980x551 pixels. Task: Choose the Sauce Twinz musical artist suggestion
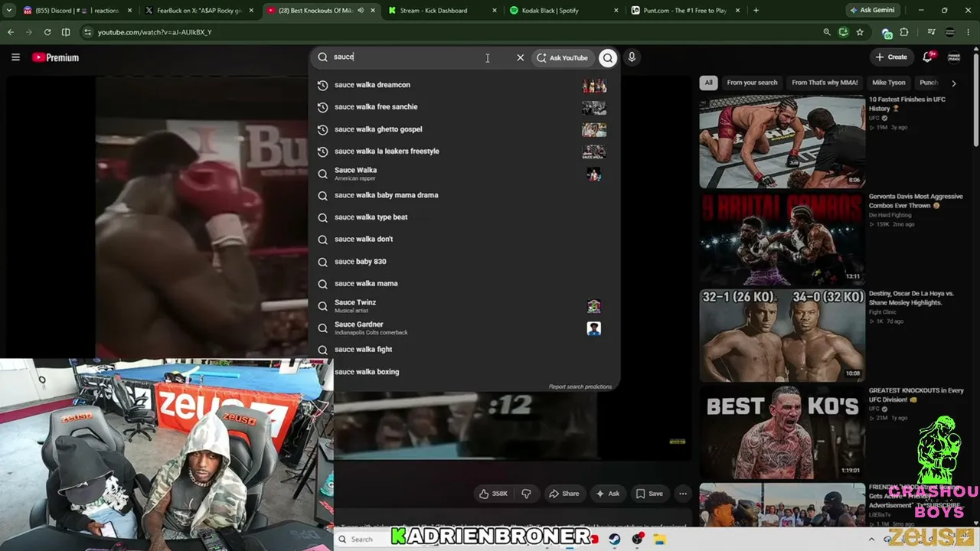pyautogui.click(x=464, y=306)
